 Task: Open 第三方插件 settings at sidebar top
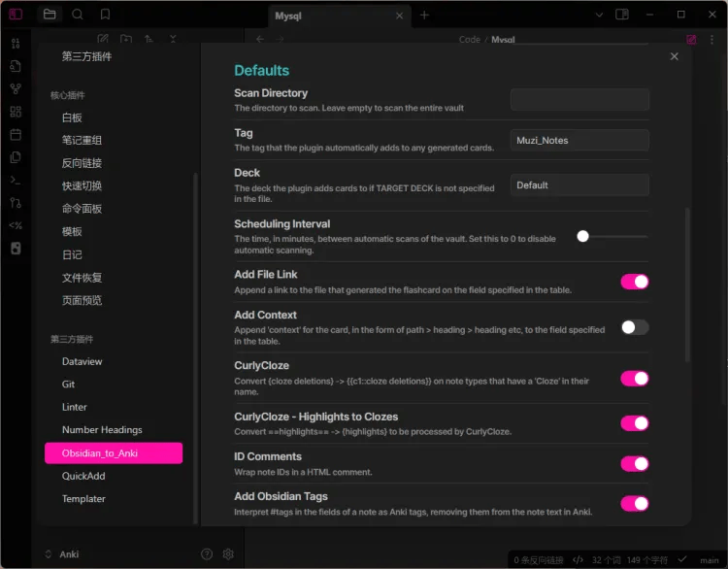(x=114, y=56)
